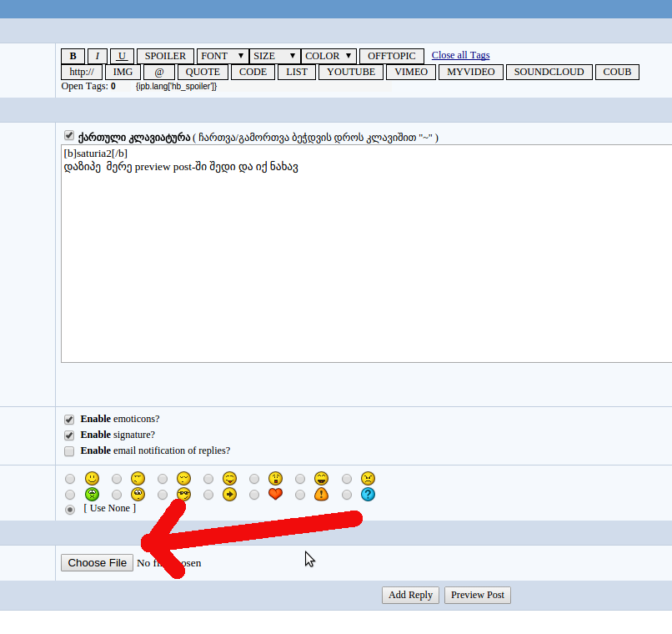Apply italic with the I button
This screenshot has height=634, width=672.
(x=98, y=56)
